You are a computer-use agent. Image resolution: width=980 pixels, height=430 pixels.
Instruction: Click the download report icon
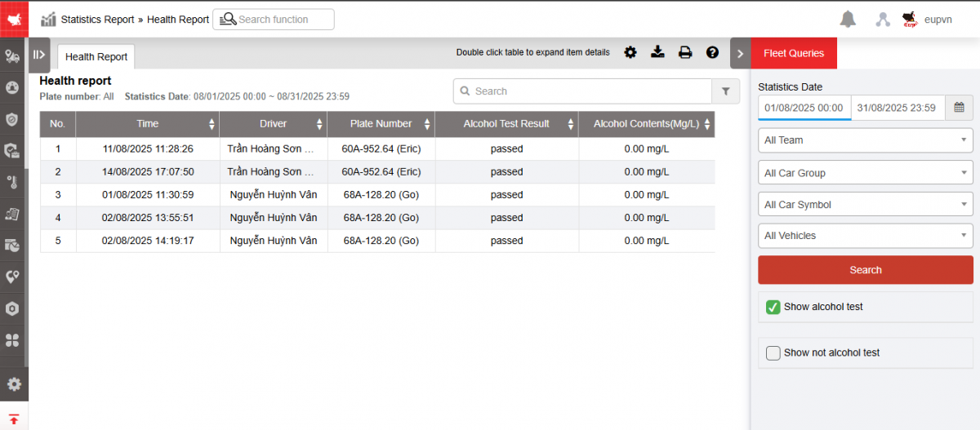(657, 52)
